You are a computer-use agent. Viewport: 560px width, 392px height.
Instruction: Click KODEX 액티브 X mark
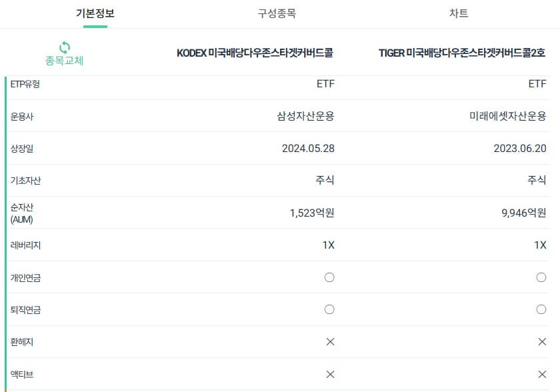pyautogui.click(x=331, y=374)
